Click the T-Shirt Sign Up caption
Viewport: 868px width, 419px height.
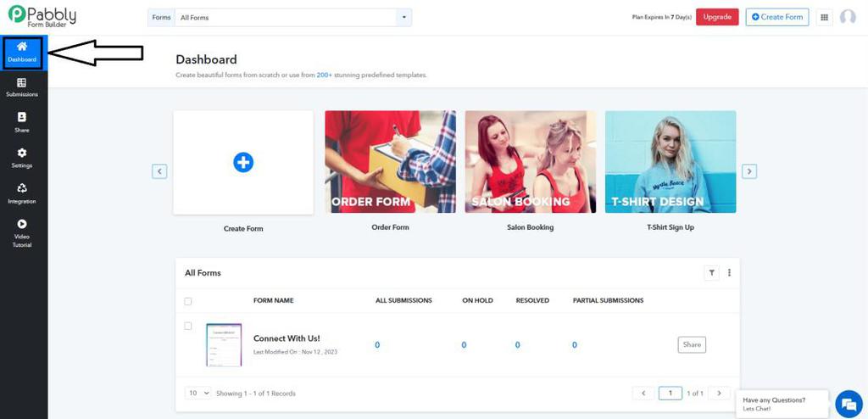point(670,227)
